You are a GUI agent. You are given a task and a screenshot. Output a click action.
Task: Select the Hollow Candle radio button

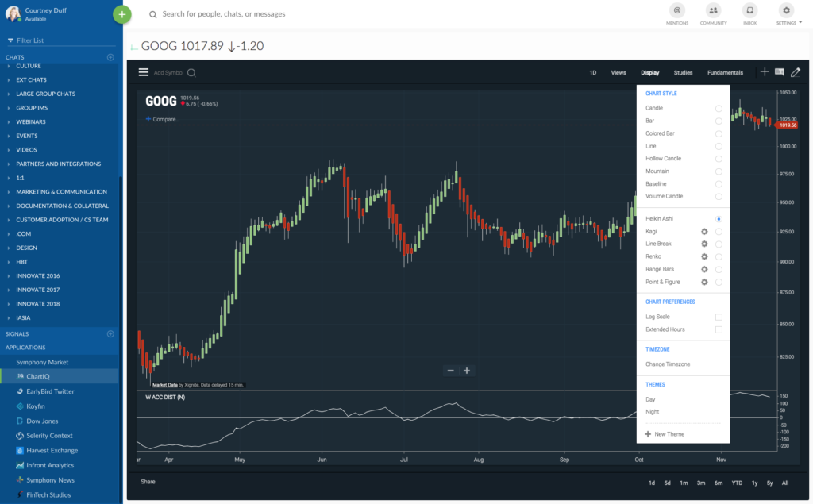(x=719, y=159)
